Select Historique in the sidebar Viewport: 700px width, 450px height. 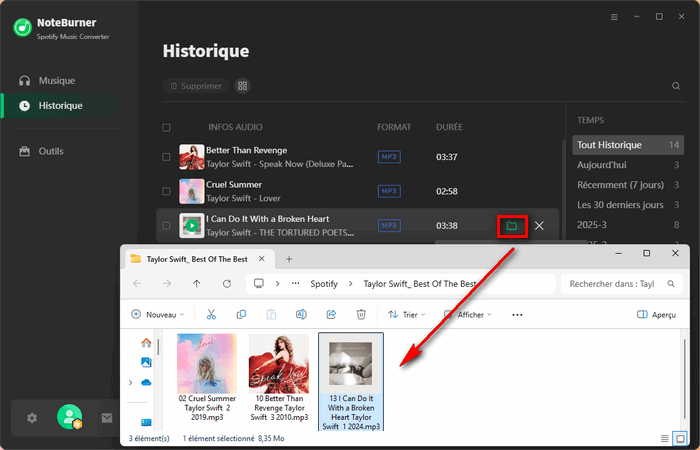tap(61, 106)
